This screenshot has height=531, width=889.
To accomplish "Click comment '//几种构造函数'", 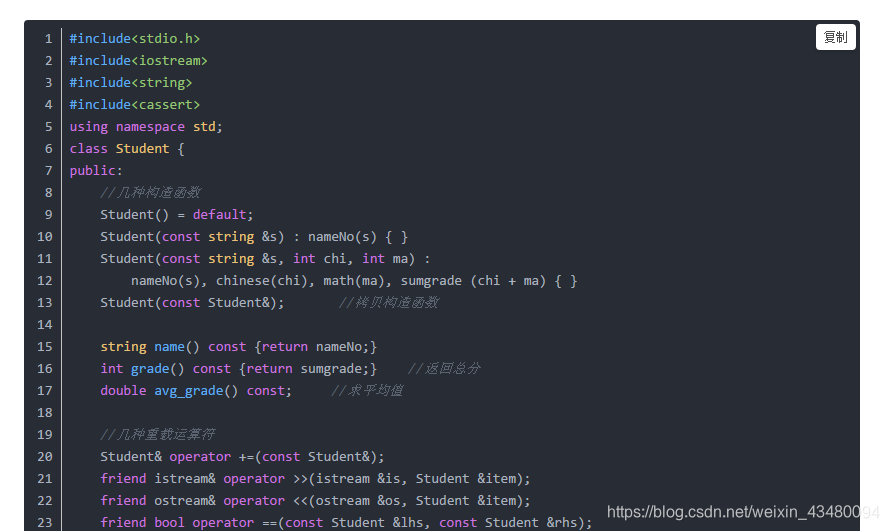I will coord(150,193).
